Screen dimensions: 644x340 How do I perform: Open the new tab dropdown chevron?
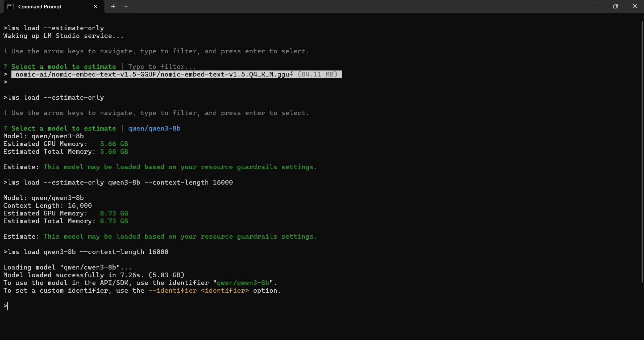(x=126, y=6)
